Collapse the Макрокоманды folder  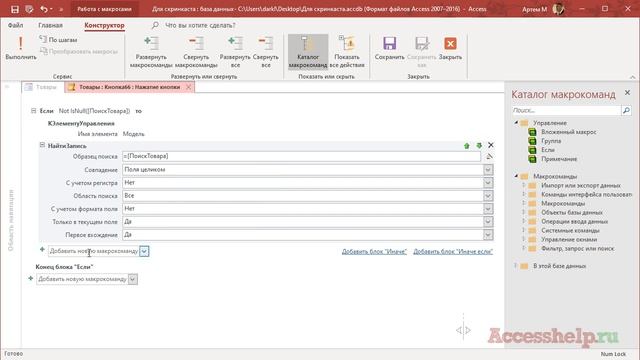516,176
